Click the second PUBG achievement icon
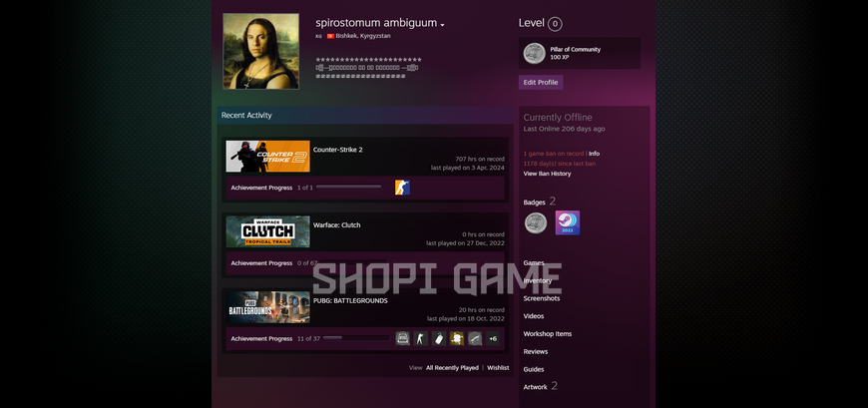The height and width of the screenshot is (408, 868). [421, 338]
